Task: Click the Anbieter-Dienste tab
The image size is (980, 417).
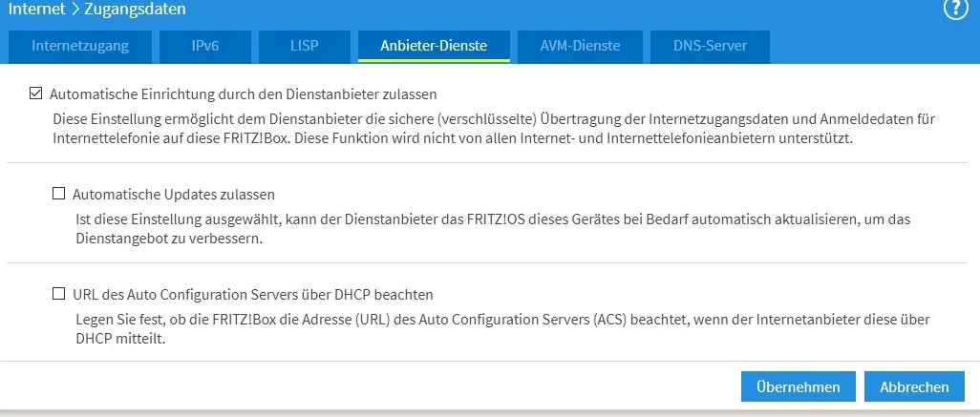Action: click(434, 45)
